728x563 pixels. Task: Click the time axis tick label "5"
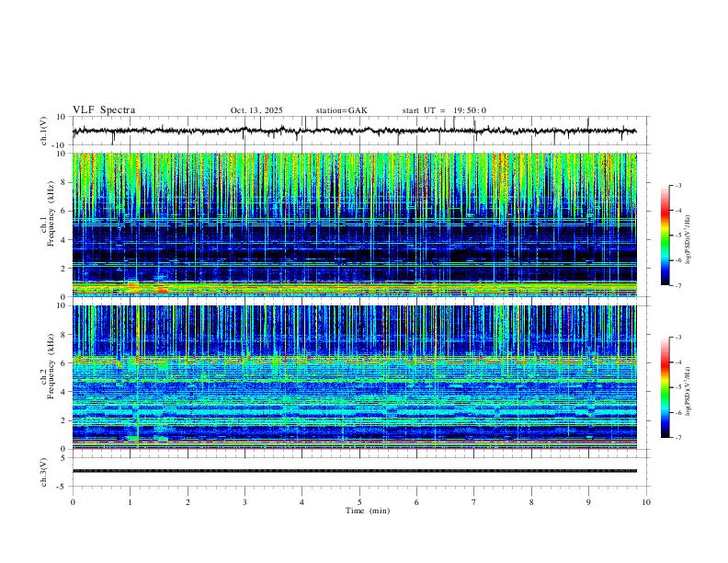[359, 502]
